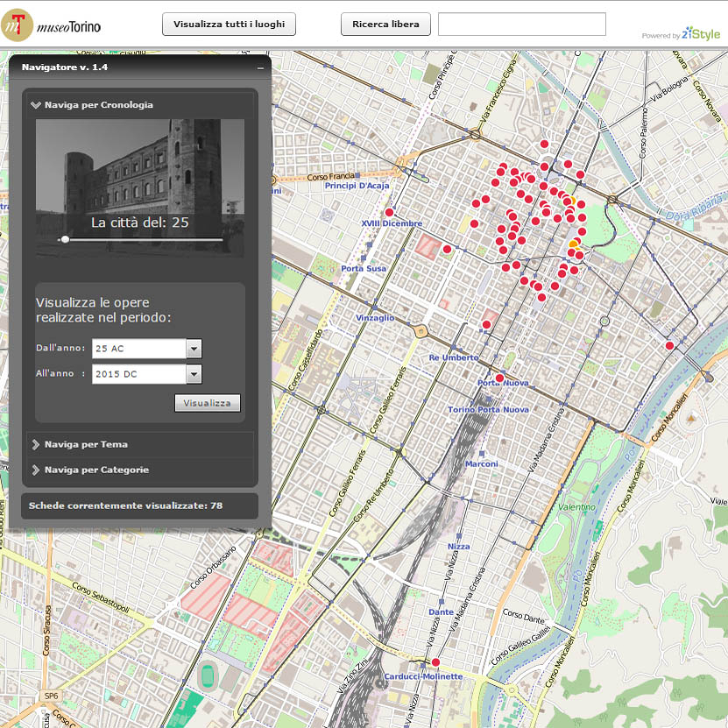Select the red marker by the Po bridge
728x728 pixels.
[x=669, y=345]
